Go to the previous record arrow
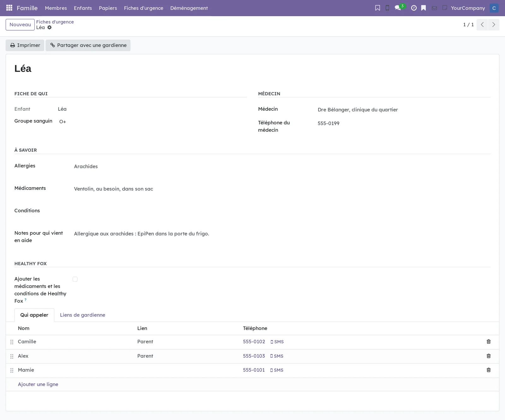This screenshot has height=420, width=505. click(x=482, y=25)
